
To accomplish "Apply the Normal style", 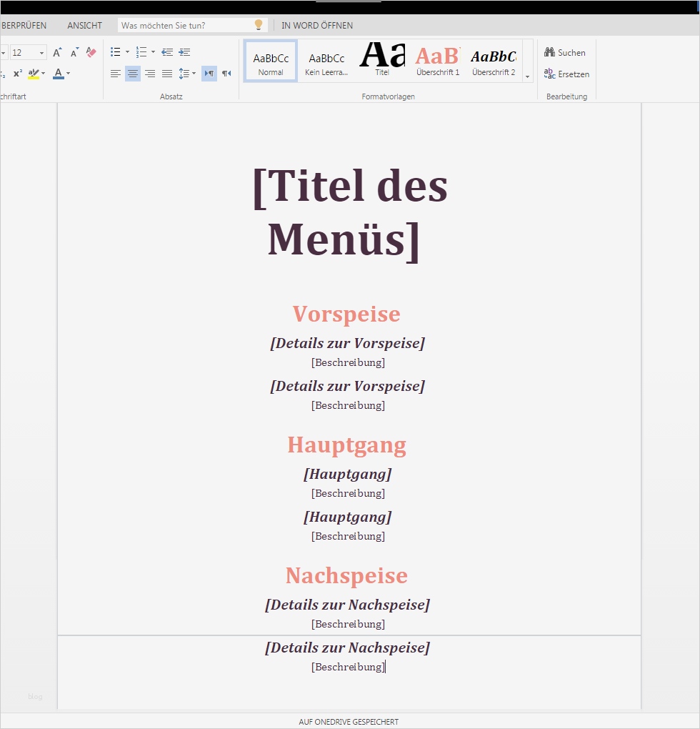I will [x=271, y=61].
